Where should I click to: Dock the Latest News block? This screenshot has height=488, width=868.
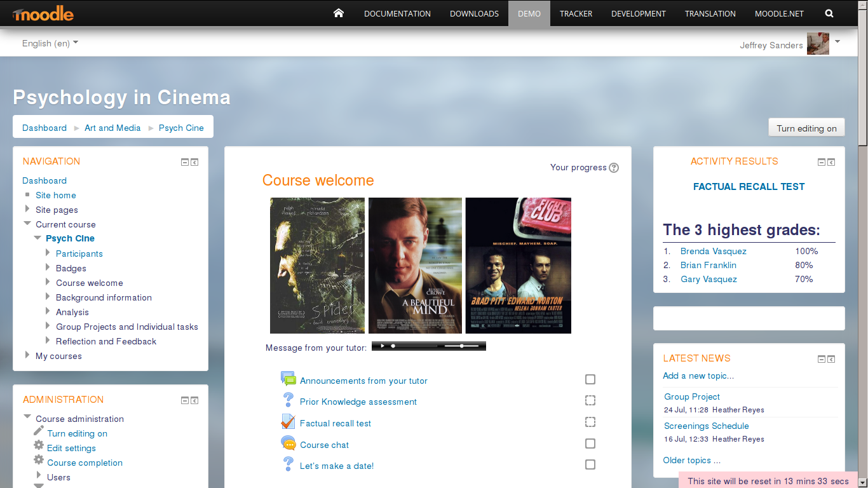(x=831, y=359)
